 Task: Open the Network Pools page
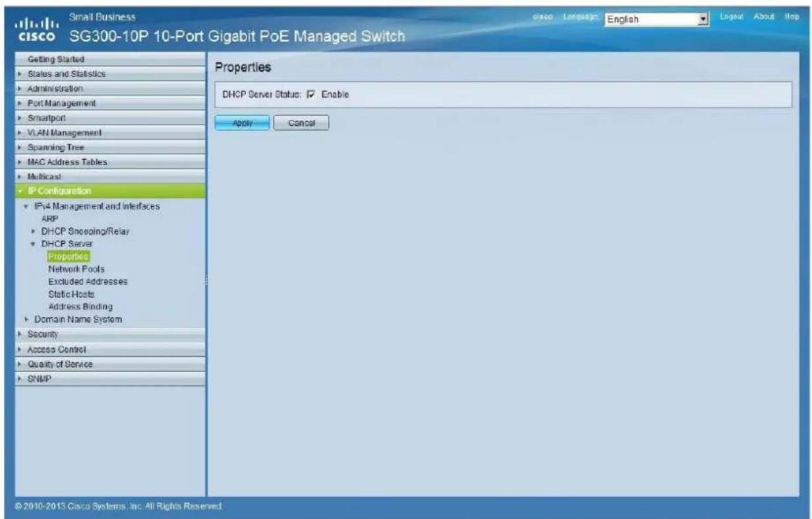coord(76,269)
